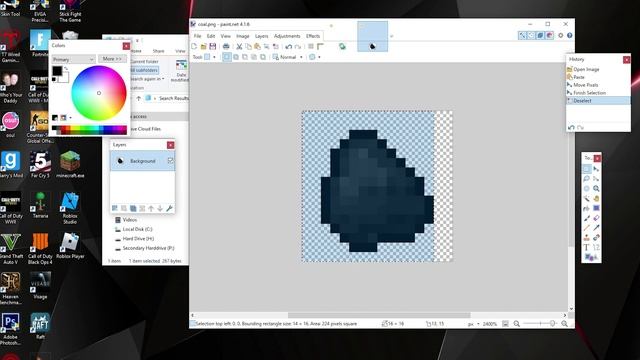Click Duplicate Layer icon in Layers panel
The image size is (640, 360).
coord(133,209)
